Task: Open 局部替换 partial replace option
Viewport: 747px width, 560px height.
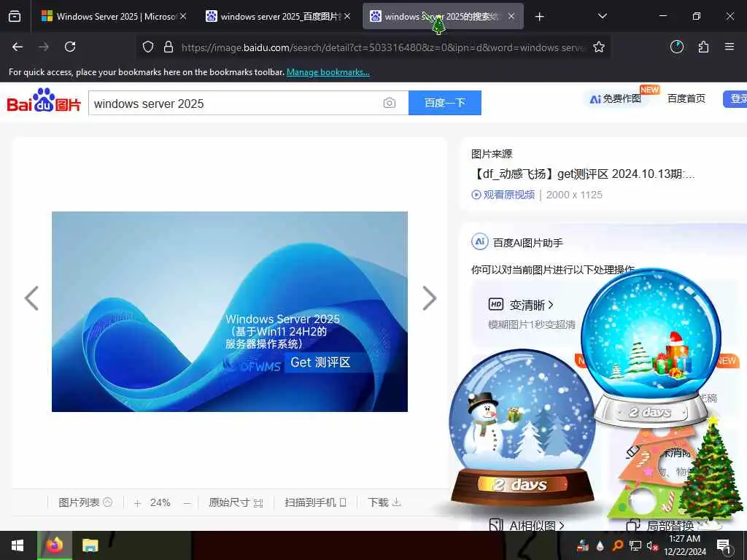Action: 665,526
